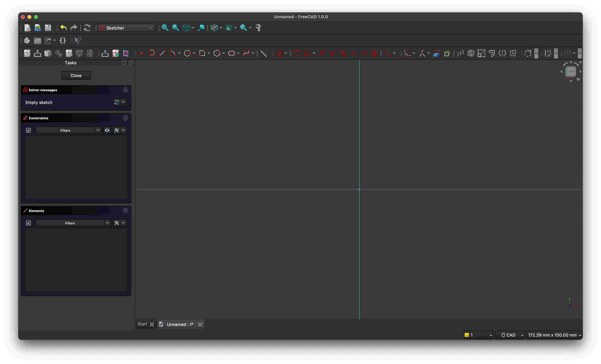
Task: Open the Elements settings dropdown arrow
Action: click(123, 223)
